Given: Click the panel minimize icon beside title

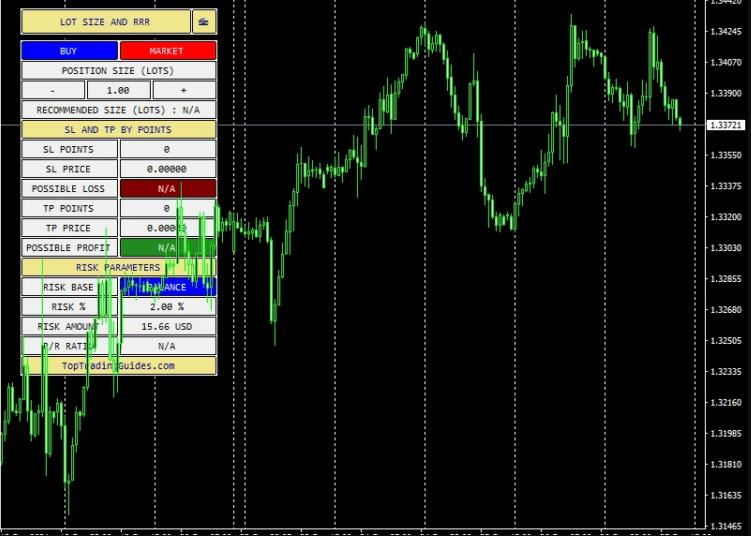Looking at the screenshot, I should [x=204, y=22].
